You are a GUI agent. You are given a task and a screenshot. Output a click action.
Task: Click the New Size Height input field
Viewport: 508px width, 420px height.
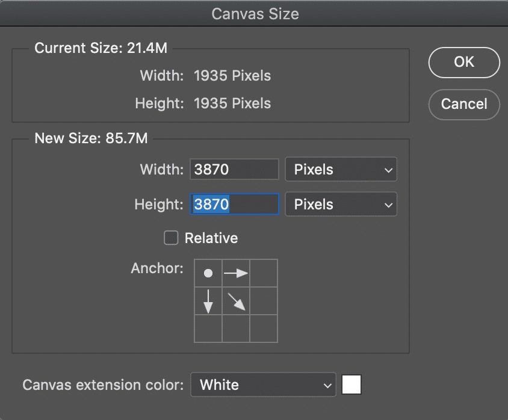234,204
